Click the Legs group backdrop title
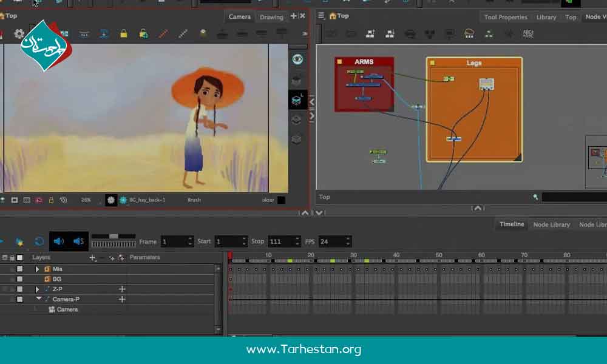The width and height of the screenshot is (607, 364). pos(474,62)
